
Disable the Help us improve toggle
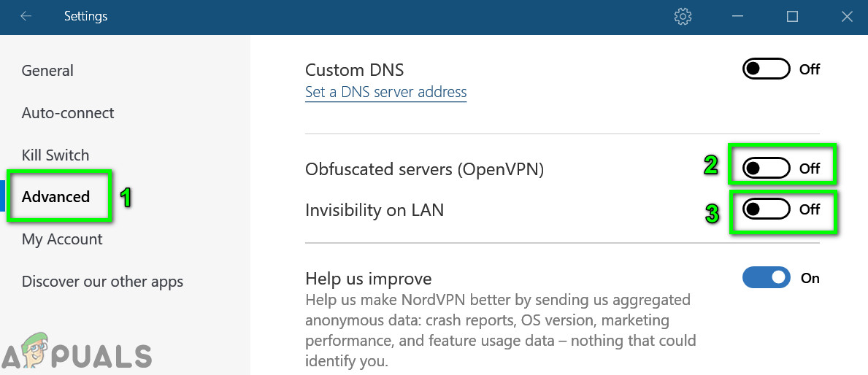[x=766, y=278]
